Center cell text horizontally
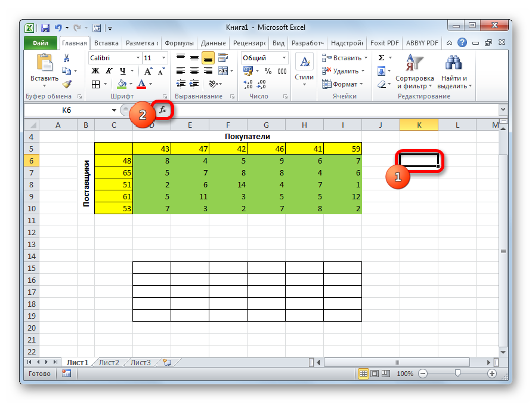Viewport: 532px width, 404px height. (x=194, y=71)
